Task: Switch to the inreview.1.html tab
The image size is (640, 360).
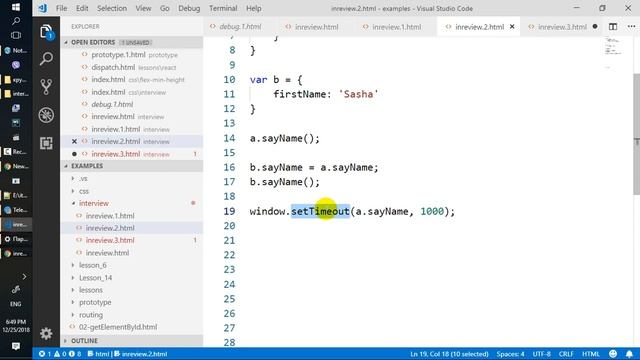Action: click(396, 27)
